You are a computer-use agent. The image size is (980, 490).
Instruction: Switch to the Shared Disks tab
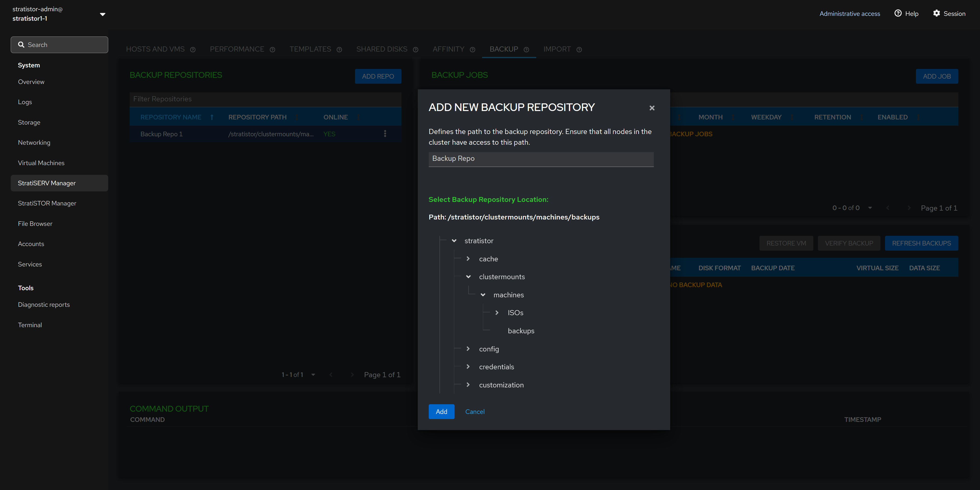tap(382, 49)
